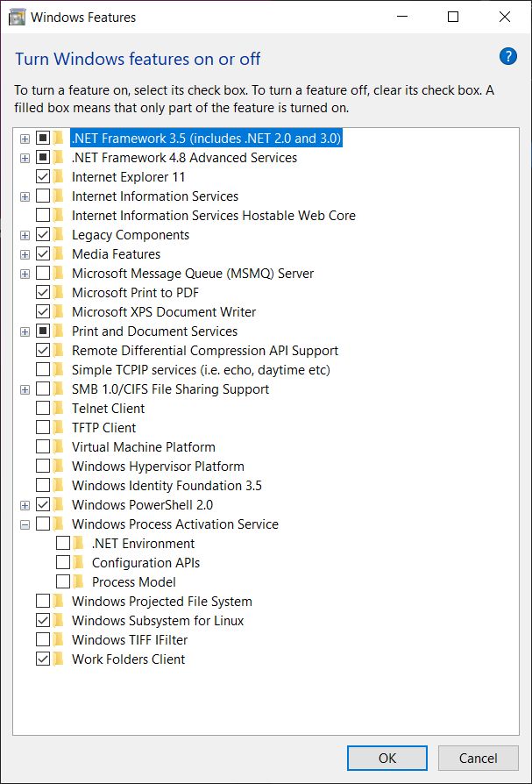Close the Windows Features dialog
The image size is (532, 784).
coord(505,17)
